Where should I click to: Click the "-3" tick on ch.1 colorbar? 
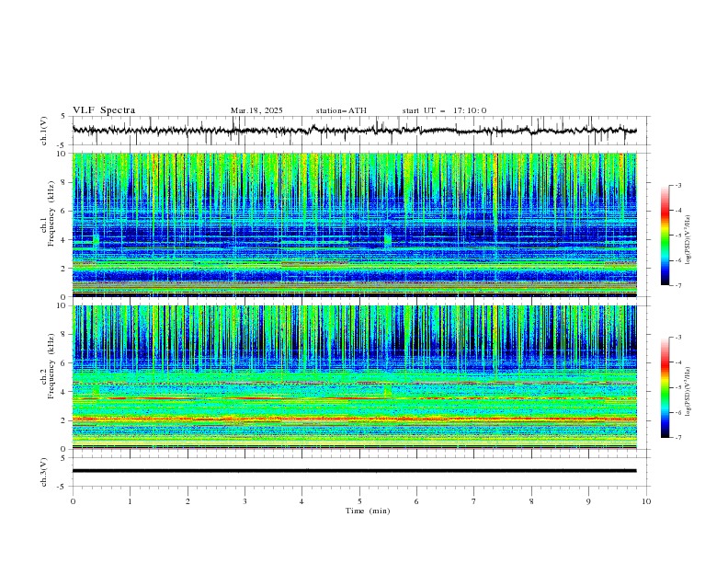pos(677,185)
